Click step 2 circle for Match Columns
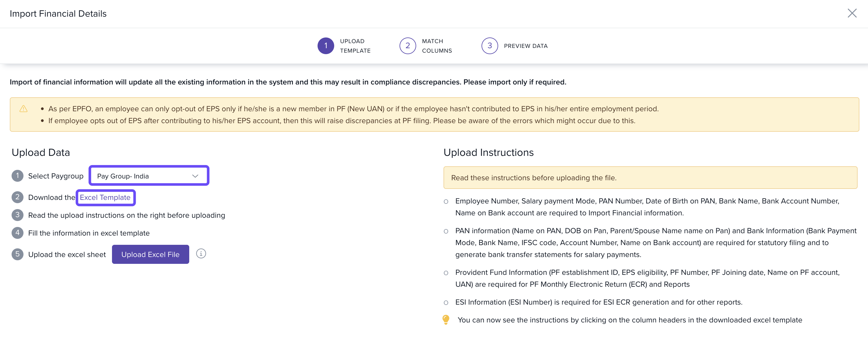Image resolution: width=868 pixels, height=362 pixels. tap(407, 46)
